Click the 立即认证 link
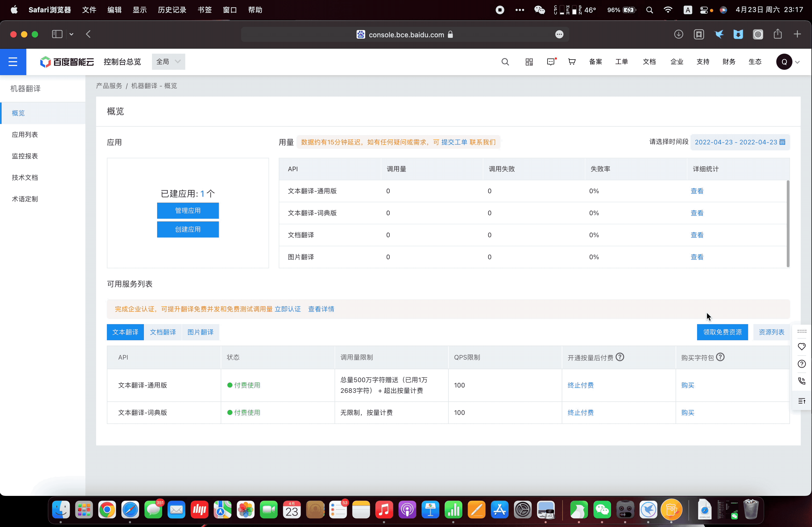Screen dimensions: 812x527 coord(288,309)
